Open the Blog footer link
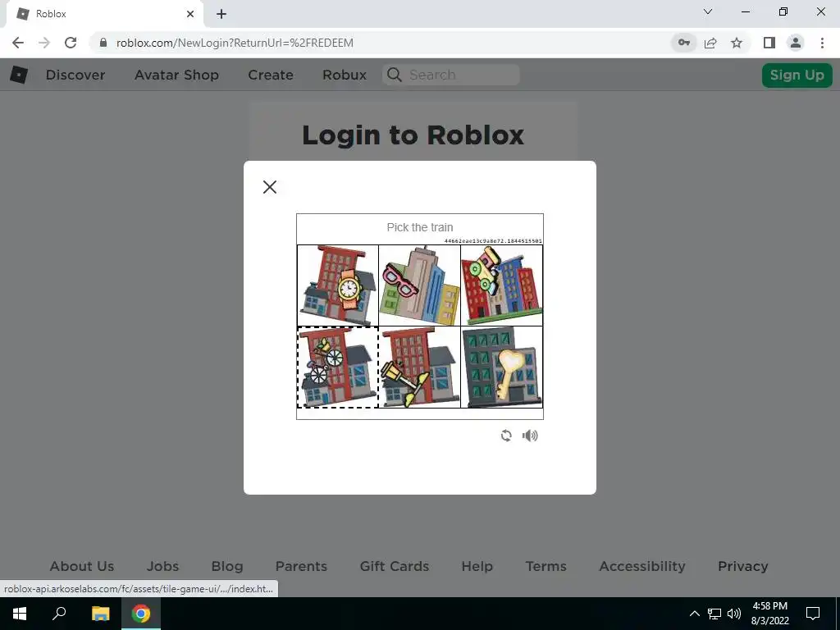The height and width of the screenshot is (630, 840). pos(227,566)
